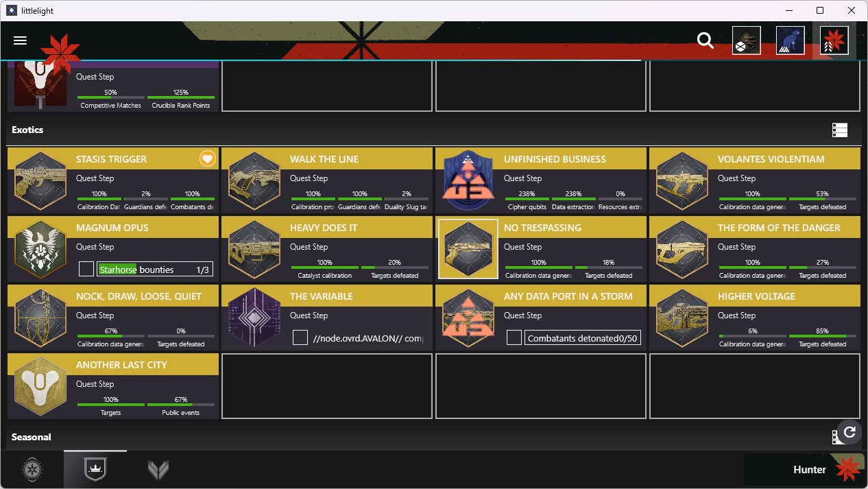Open The Form of the Danger weapon icon
The width and height of the screenshot is (868, 489).
pyautogui.click(x=682, y=250)
